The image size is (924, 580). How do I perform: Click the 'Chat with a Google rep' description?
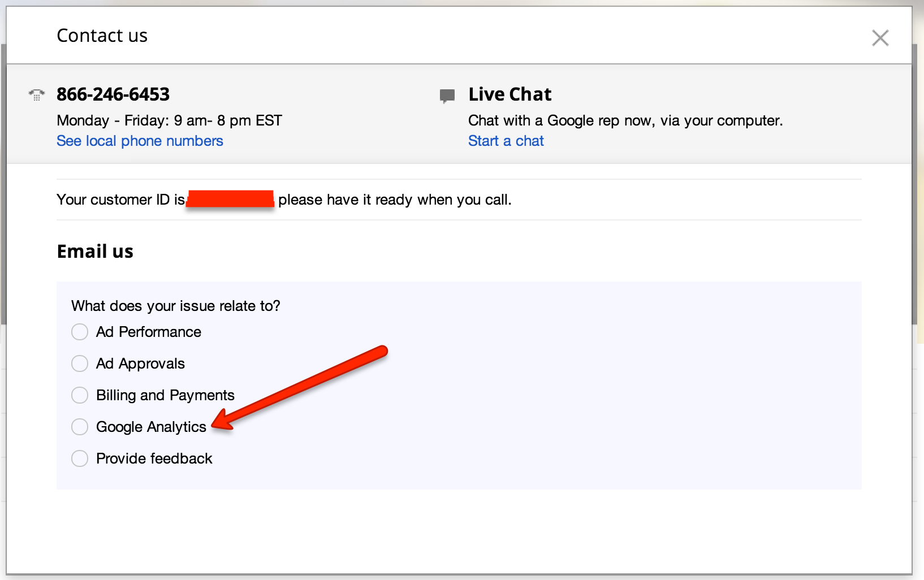click(625, 120)
